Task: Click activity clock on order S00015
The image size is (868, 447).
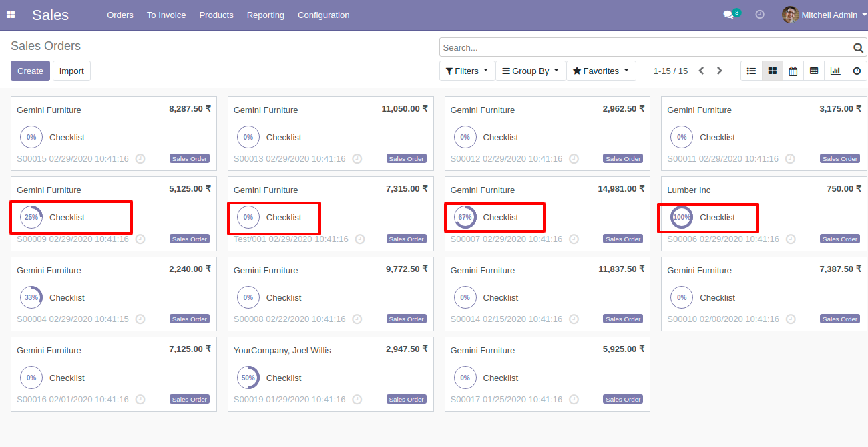Action: click(x=140, y=158)
